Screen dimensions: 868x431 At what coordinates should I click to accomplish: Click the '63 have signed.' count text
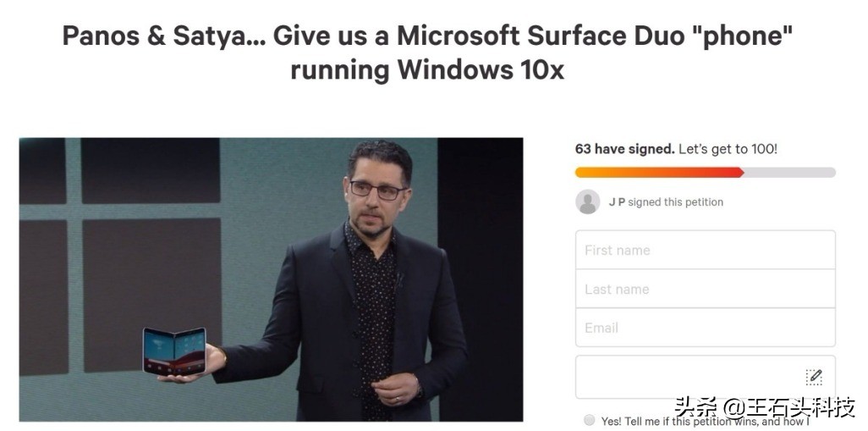pos(625,149)
